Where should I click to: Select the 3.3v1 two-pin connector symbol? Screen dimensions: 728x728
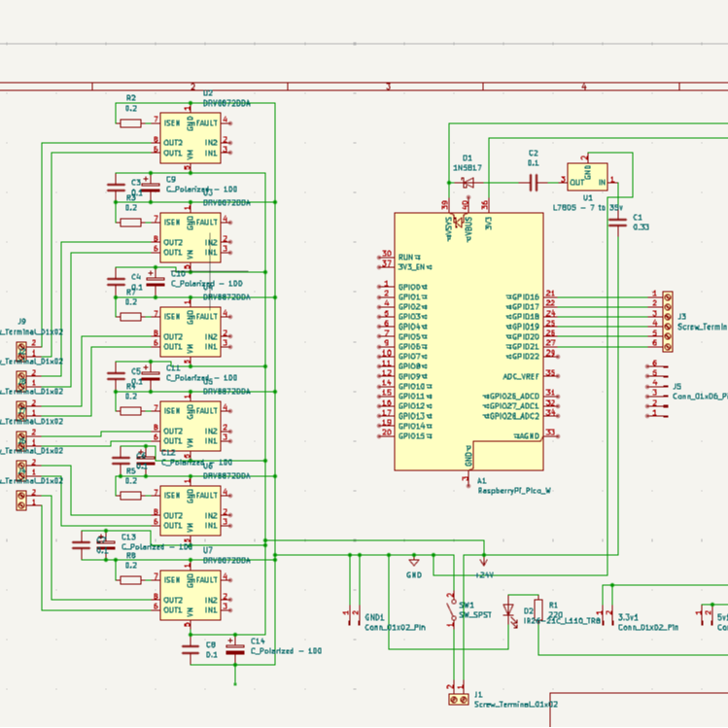(607, 617)
